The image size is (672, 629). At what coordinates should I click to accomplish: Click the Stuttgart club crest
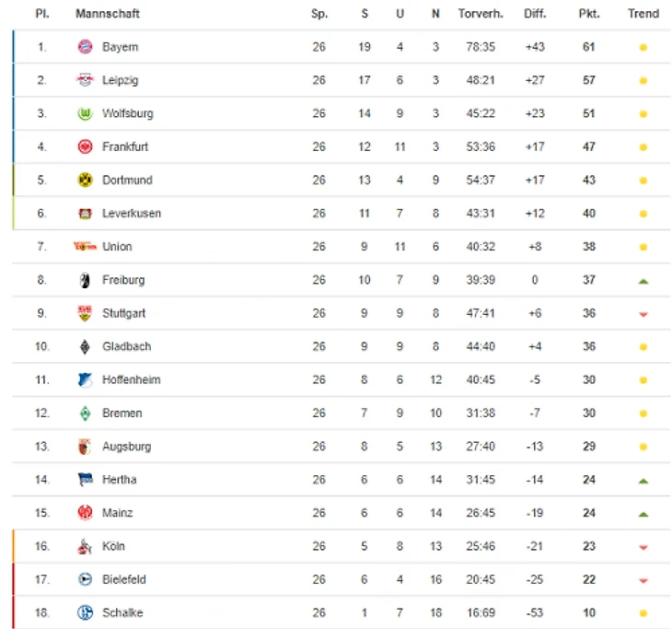85,313
